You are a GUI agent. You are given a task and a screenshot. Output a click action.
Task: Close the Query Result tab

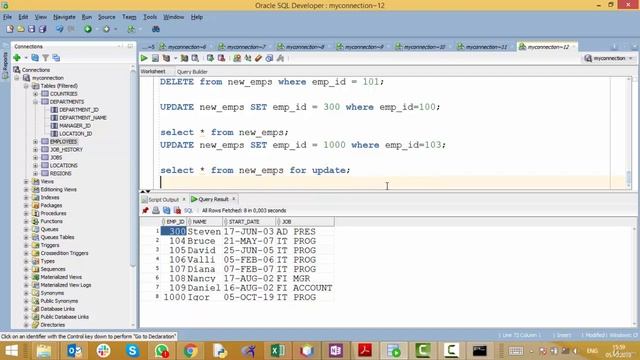234,199
